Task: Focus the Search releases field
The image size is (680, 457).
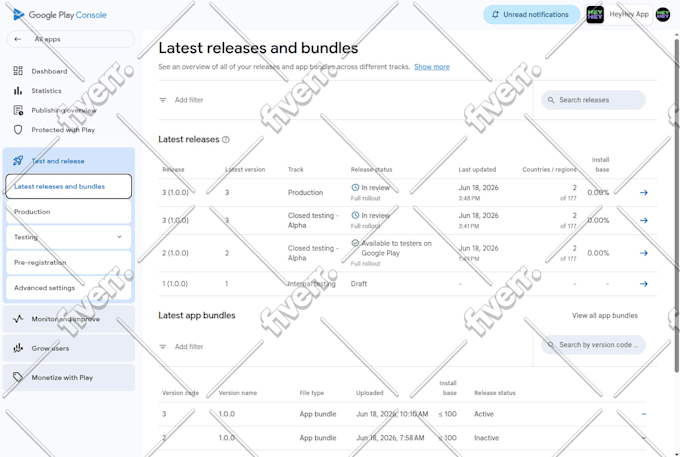Action: [x=593, y=100]
